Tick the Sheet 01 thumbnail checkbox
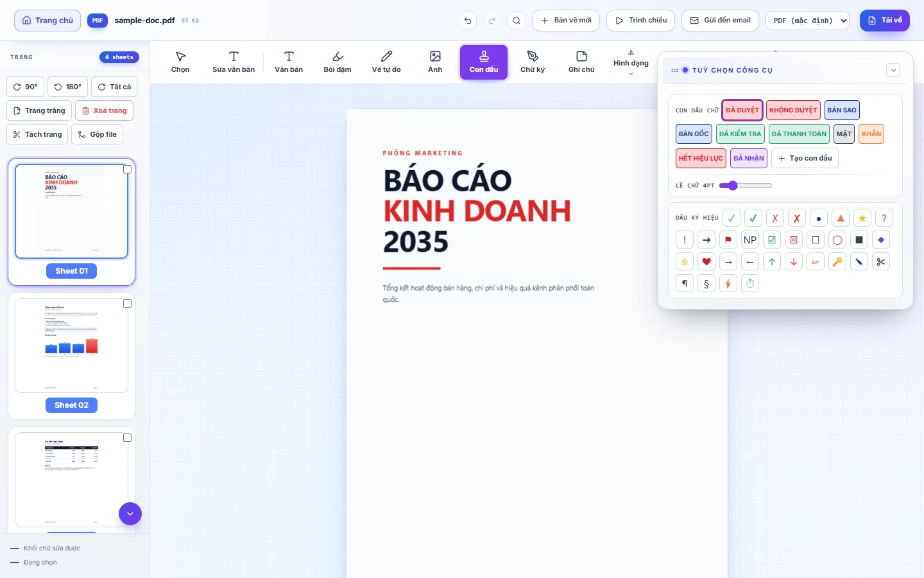The image size is (924, 578). pyautogui.click(x=127, y=170)
